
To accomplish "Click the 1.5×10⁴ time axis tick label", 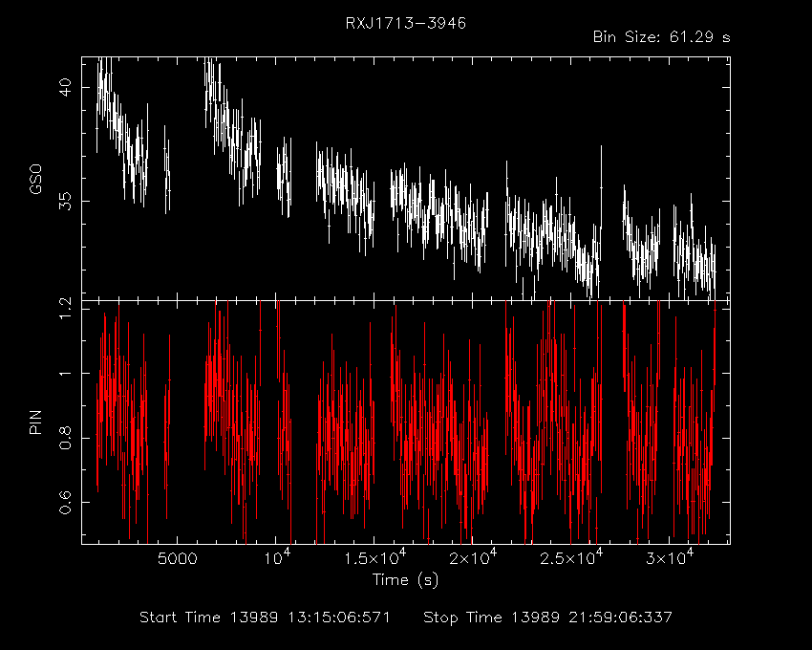I will pos(375,556).
